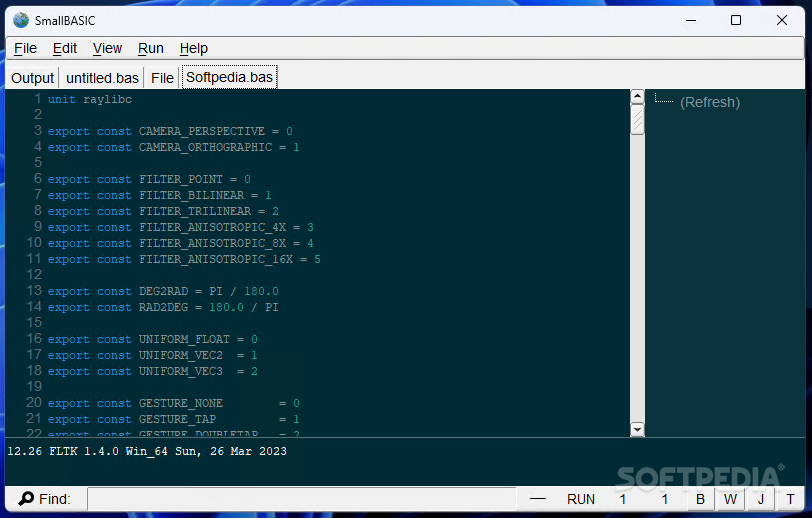Click the CAMERA_ORTHOGRAPHIC constant line
This screenshot has width=812, height=518.
point(173,147)
